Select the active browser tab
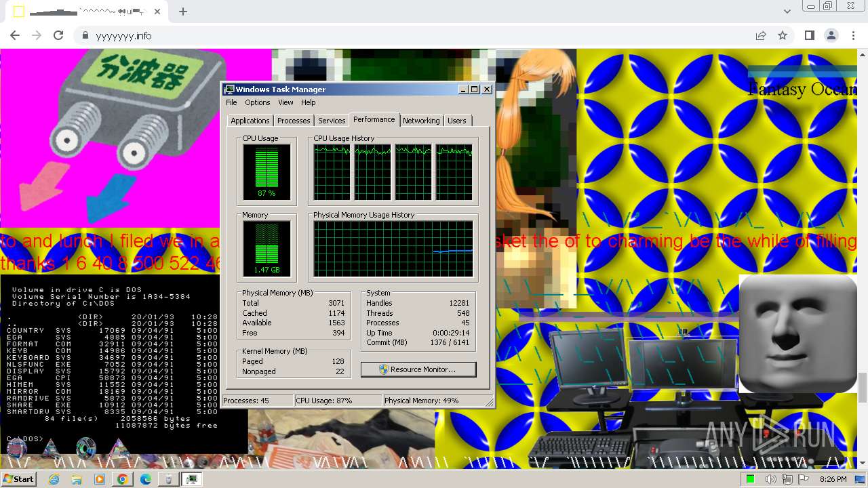Image resolution: width=868 pixels, height=488 pixels. click(88, 12)
